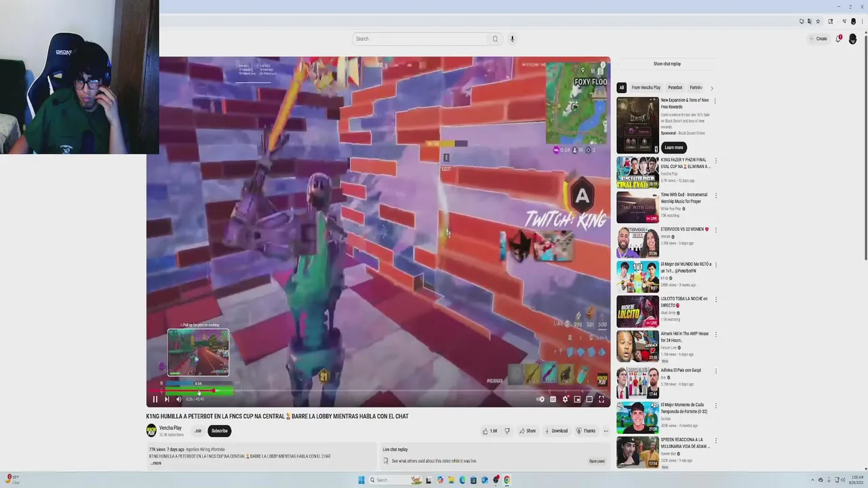The image size is (868, 488).
Task: Bookmark this page with star icon
Action: (x=818, y=21)
